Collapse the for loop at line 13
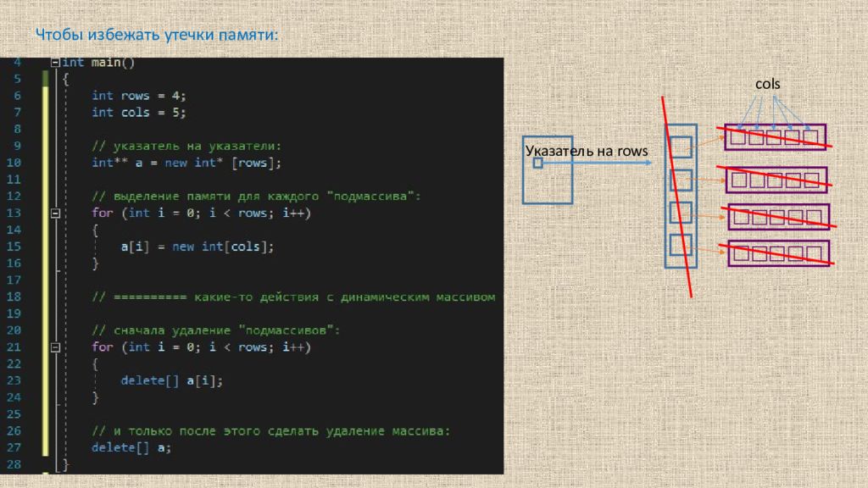This screenshot has width=868, height=488. point(55,213)
